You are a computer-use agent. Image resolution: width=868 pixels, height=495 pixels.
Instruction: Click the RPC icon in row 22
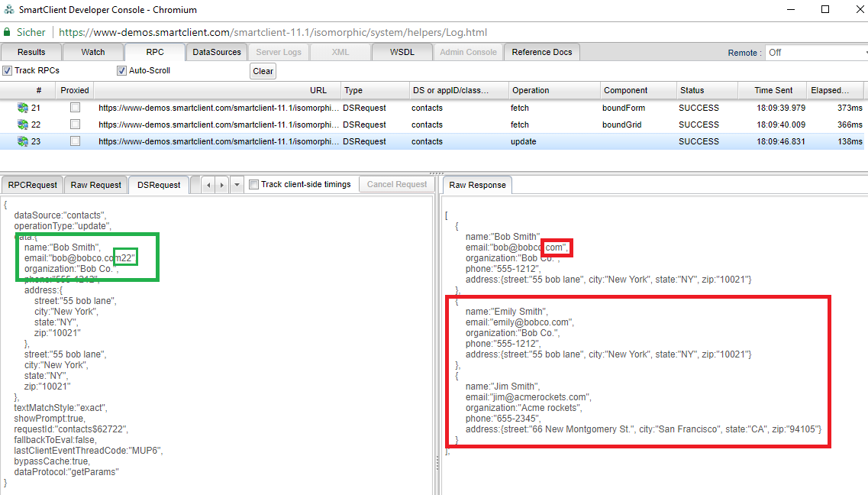[x=23, y=125]
